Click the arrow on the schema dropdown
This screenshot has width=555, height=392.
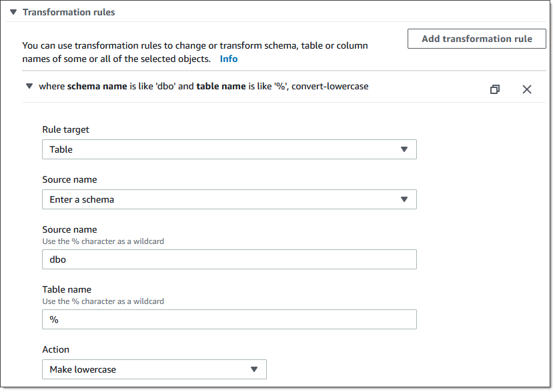pyautogui.click(x=404, y=199)
